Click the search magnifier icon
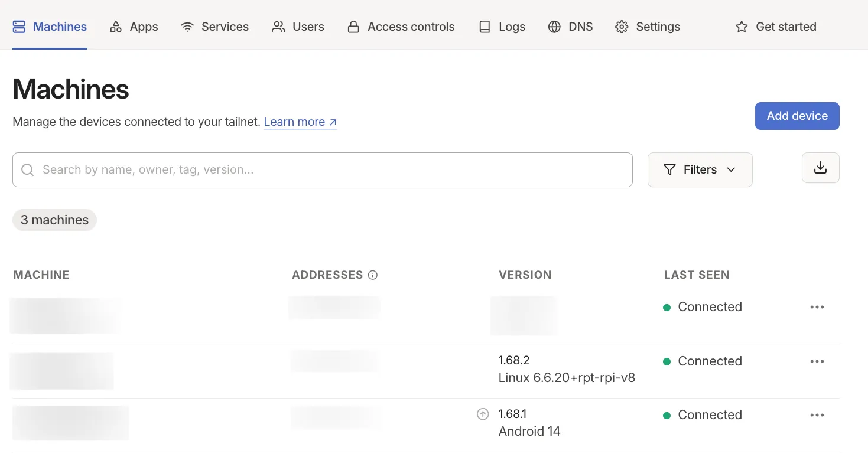Image resolution: width=868 pixels, height=457 pixels. [27, 169]
